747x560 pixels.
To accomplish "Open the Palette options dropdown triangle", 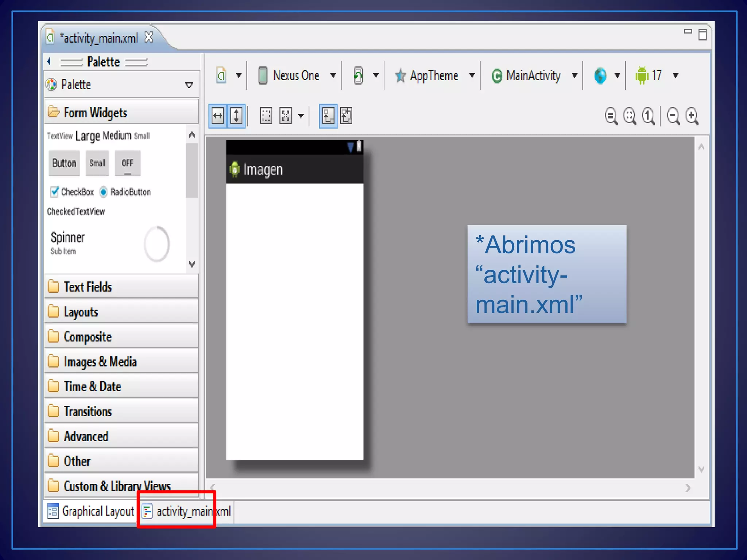I will pyautogui.click(x=189, y=85).
